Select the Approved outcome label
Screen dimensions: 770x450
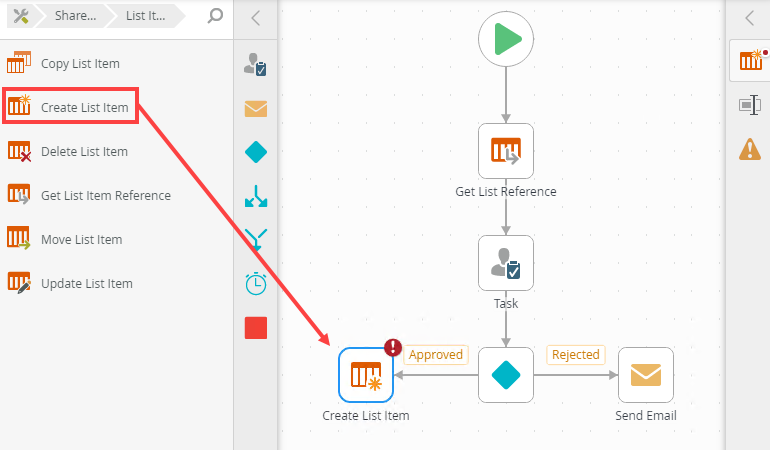[x=436, y=355]
